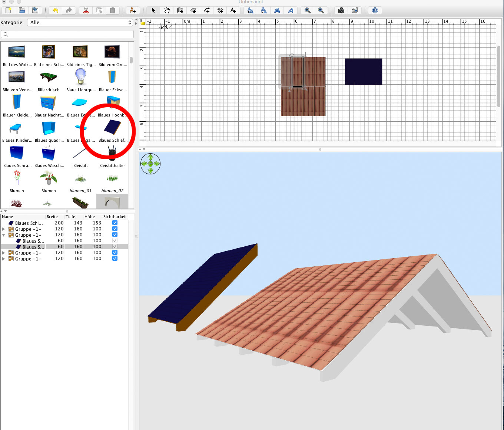Toggle visibility checkbox of last Gruppe -1- row
The image size is (504, 430).
(115, 259)
